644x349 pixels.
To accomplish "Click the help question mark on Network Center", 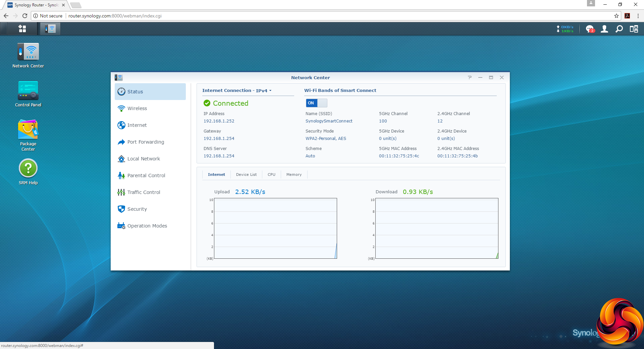I will [x=469, y=77].
